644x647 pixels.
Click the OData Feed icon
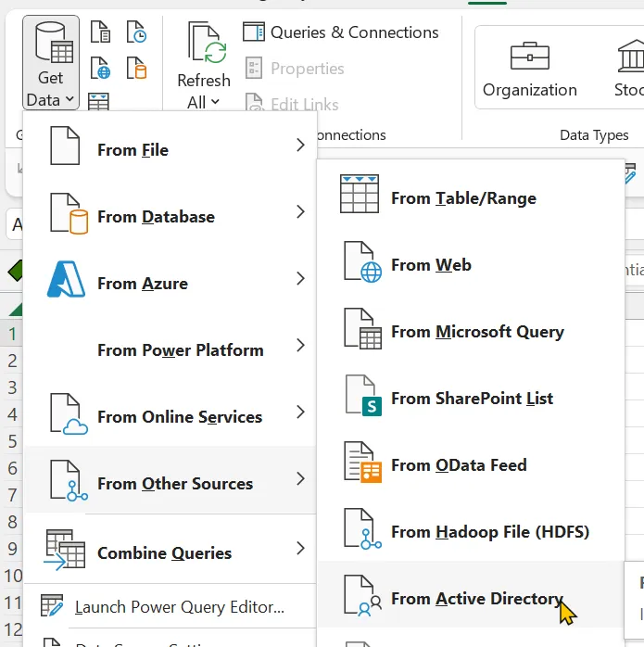(x=362, y=462)
